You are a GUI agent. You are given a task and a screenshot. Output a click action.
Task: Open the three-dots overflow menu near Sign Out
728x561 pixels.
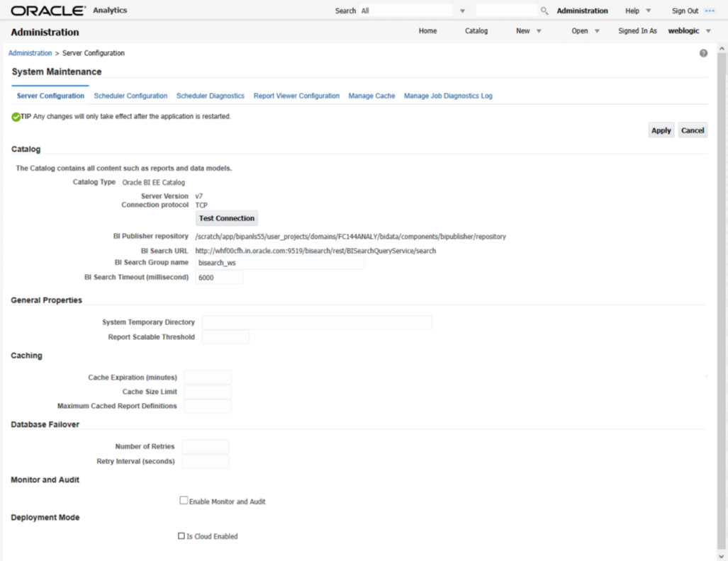(710, 11)
